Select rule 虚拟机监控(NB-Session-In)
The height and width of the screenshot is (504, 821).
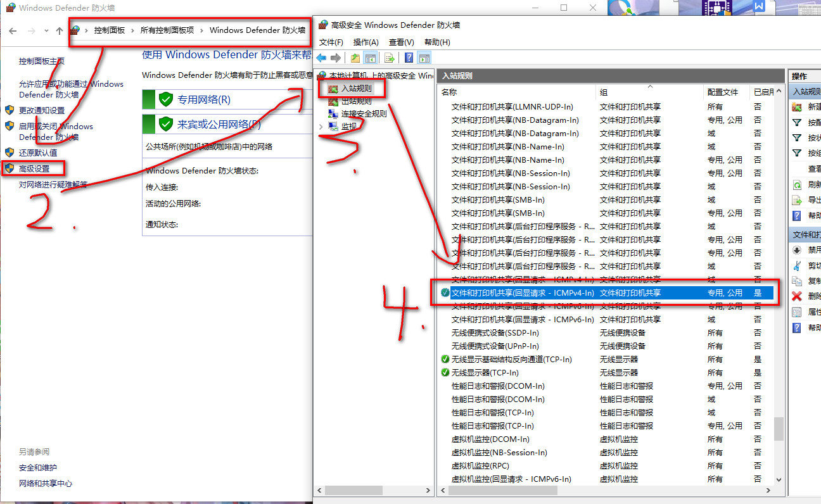[x=499, y=452]
